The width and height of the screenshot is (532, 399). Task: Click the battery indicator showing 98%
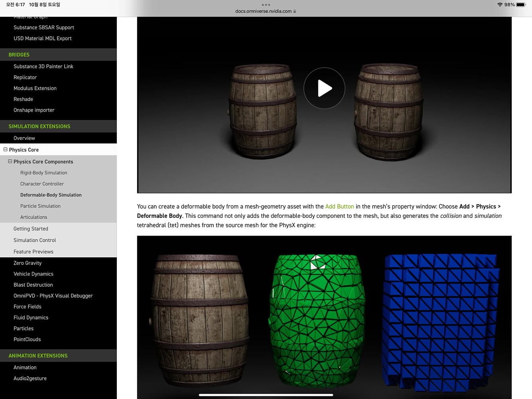(x=520, y=5)
